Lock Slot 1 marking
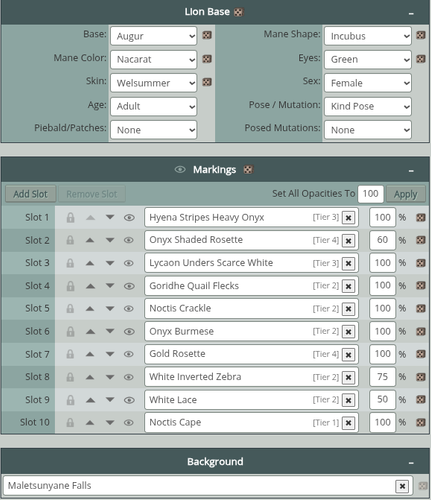The width and height of the screenshot is (431, 500). point(70,218)
